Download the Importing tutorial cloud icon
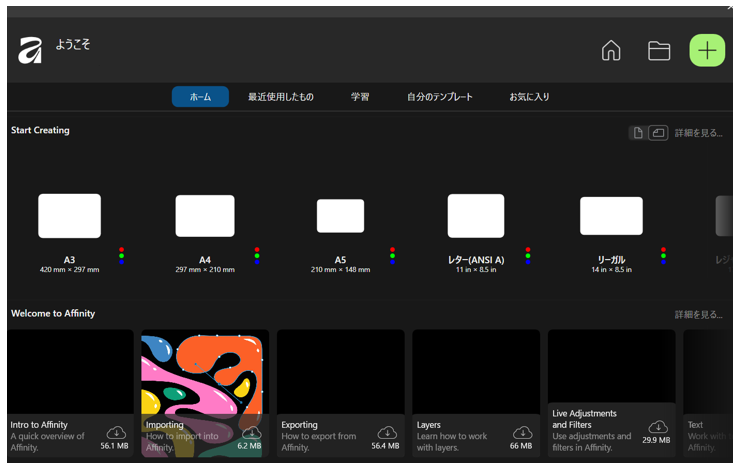The image size is (740, 469). [x=252, y=432]
